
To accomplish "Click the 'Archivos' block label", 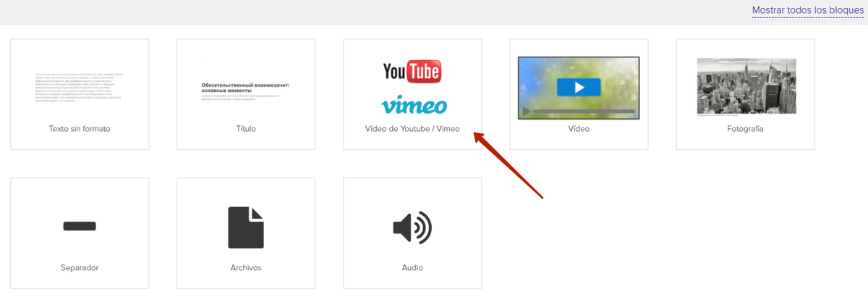I will pyautogui.click(x=246, y=267).
